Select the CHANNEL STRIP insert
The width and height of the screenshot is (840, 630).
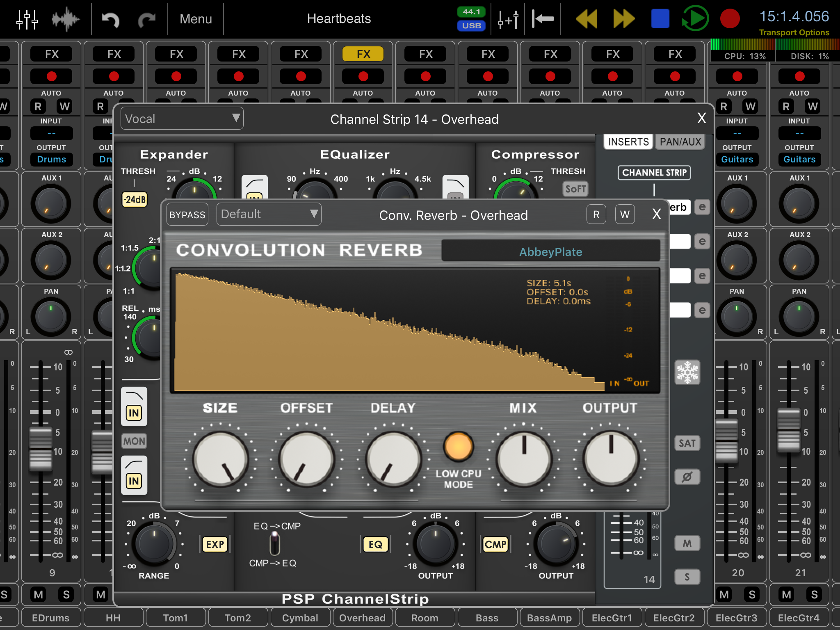tap(654, 173)
